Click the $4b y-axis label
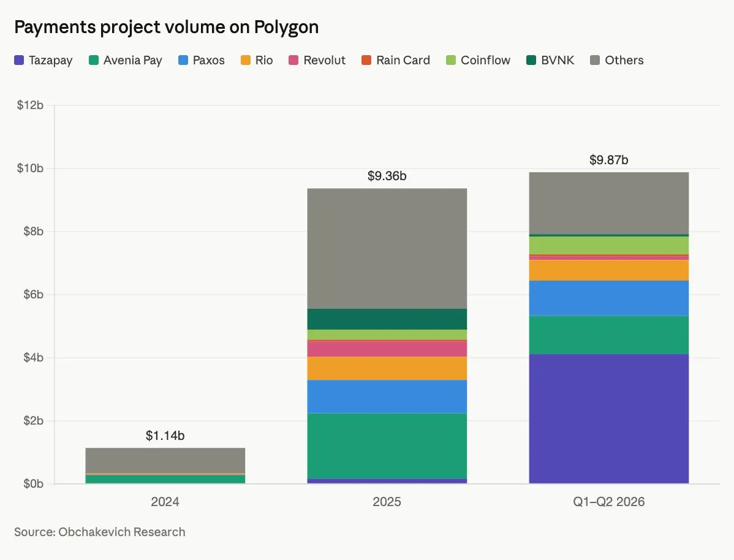This screenshot has height=560, width=734. (x=33, y=358)
